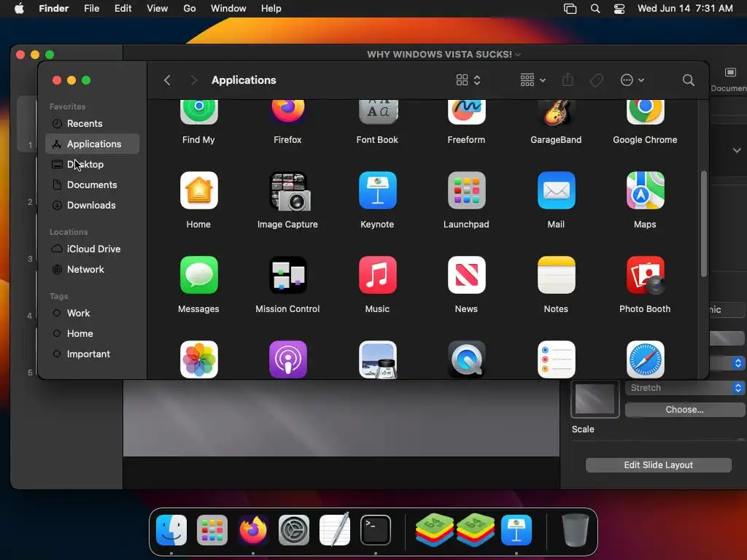Viewport: 747px width, 560px height.
Task: Open the Help menu
Action: [x=271, y=9]
